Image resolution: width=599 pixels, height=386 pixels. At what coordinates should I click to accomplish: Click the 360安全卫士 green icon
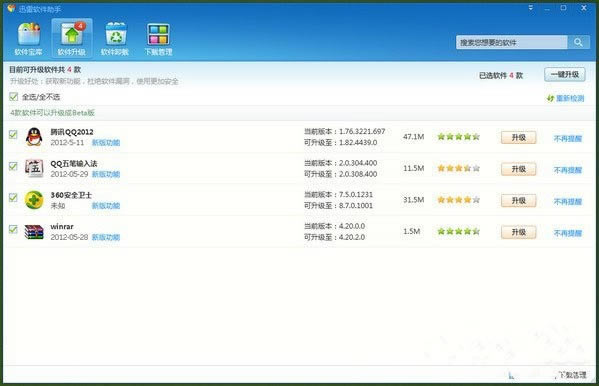(34, 200)
